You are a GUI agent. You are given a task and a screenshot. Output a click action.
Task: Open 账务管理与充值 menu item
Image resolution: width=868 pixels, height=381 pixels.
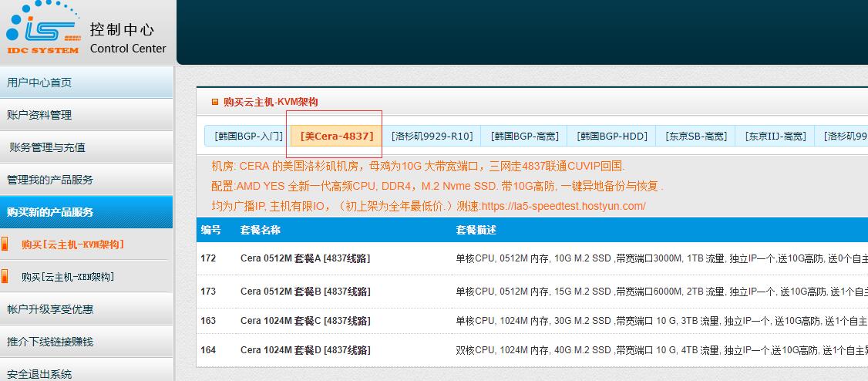pyautogui.click(x=86, y=147)
